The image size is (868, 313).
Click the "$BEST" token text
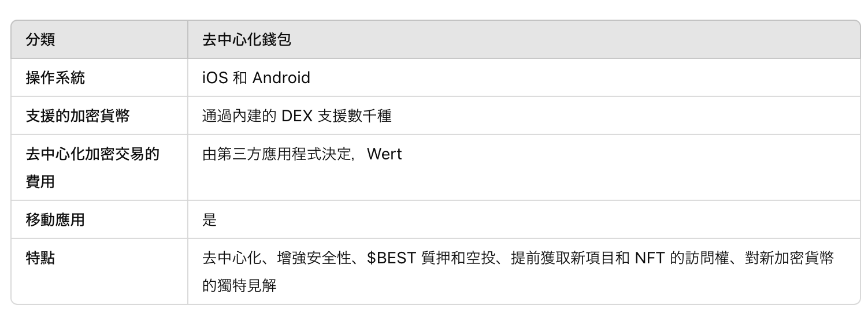[x=391, y=258]
